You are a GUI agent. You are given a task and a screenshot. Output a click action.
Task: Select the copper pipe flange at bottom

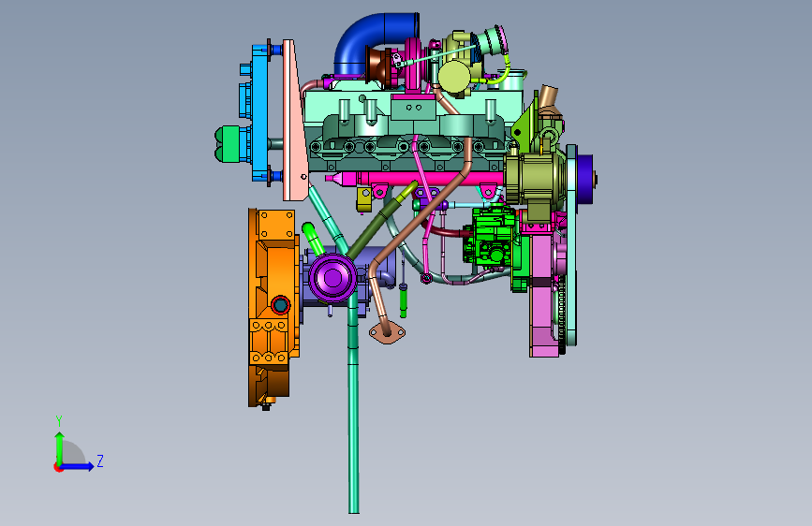coord(387,332)
